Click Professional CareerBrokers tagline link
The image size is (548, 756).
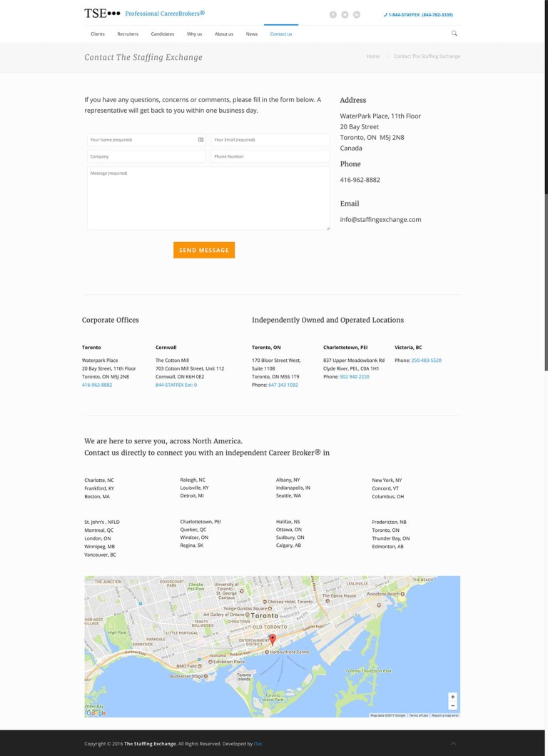165,14
